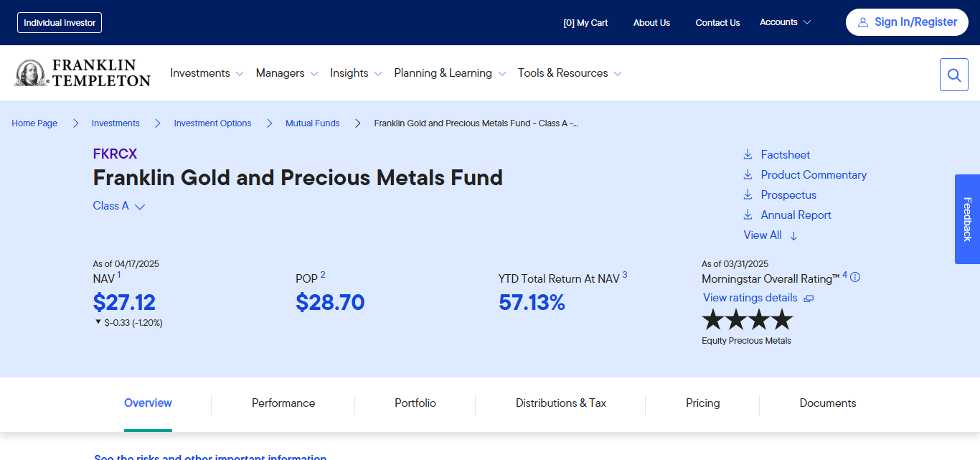Click the As of 03/31/2025 date
This screenshot has height=460, width=980.
click(735, 264)
